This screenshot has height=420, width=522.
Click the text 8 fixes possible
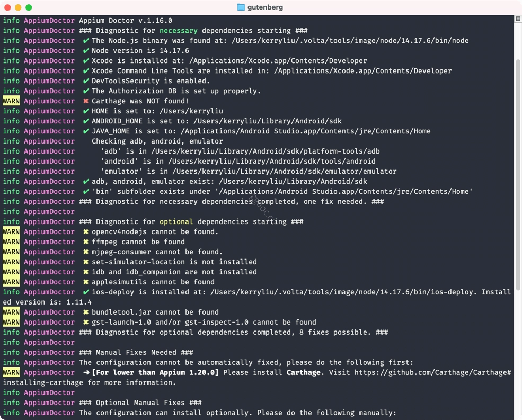point(335,332)
